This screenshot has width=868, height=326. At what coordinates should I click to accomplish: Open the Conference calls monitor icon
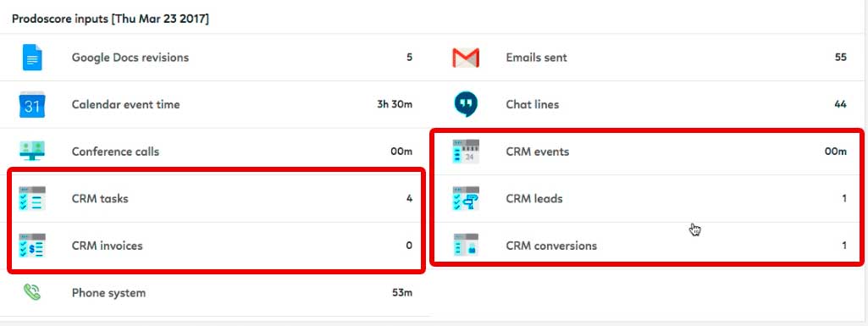32,151
